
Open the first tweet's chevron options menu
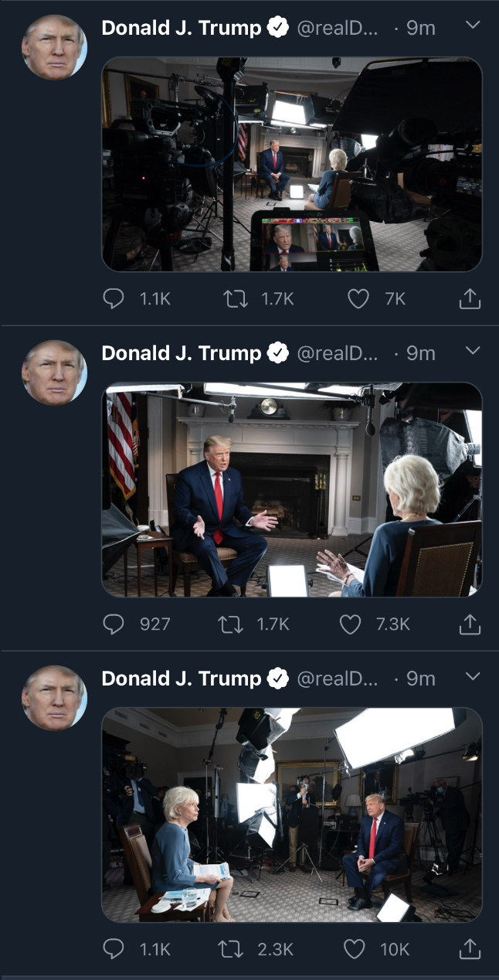tap(474, 26)
